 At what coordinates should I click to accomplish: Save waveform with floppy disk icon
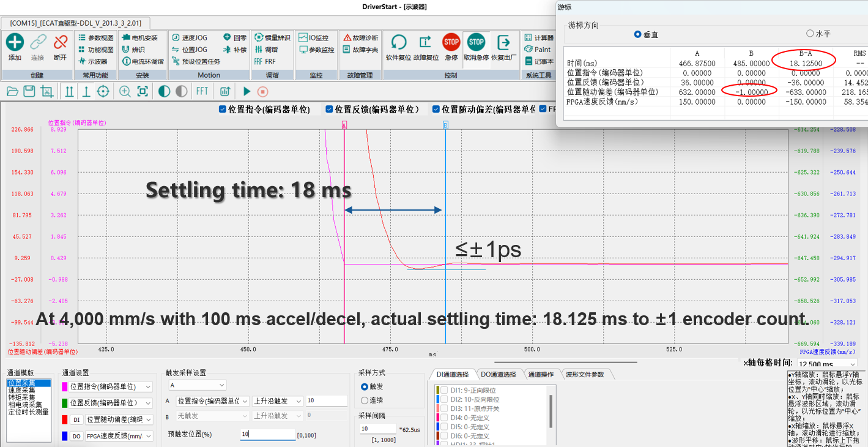click(x=29, y=91)
